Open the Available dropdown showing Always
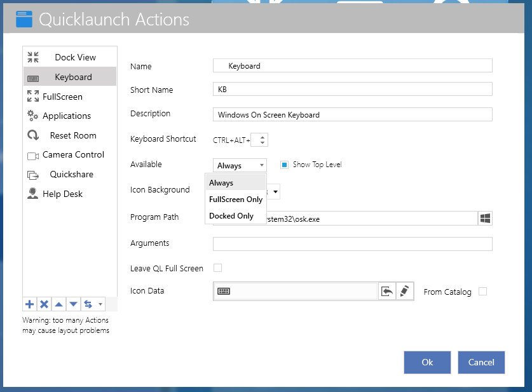The width and height of the screenshot is (532, 392). [x=240, y=165]
